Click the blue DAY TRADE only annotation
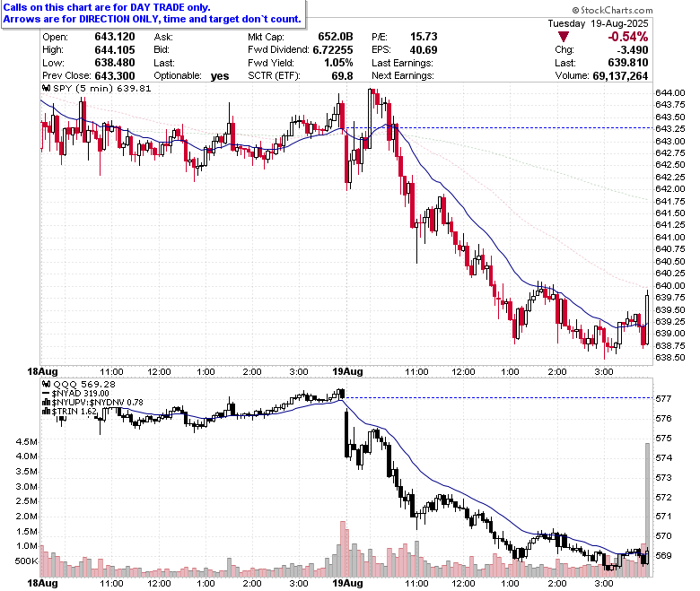The image size is (700, 591). pyautogui.click(x=107, y=7)
